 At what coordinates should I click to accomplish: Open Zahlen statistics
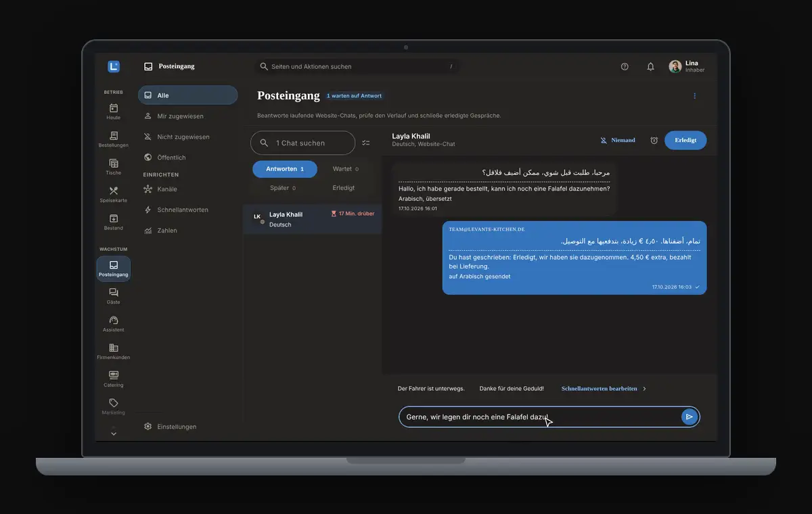pyautogui.click(x=187, y=231)
